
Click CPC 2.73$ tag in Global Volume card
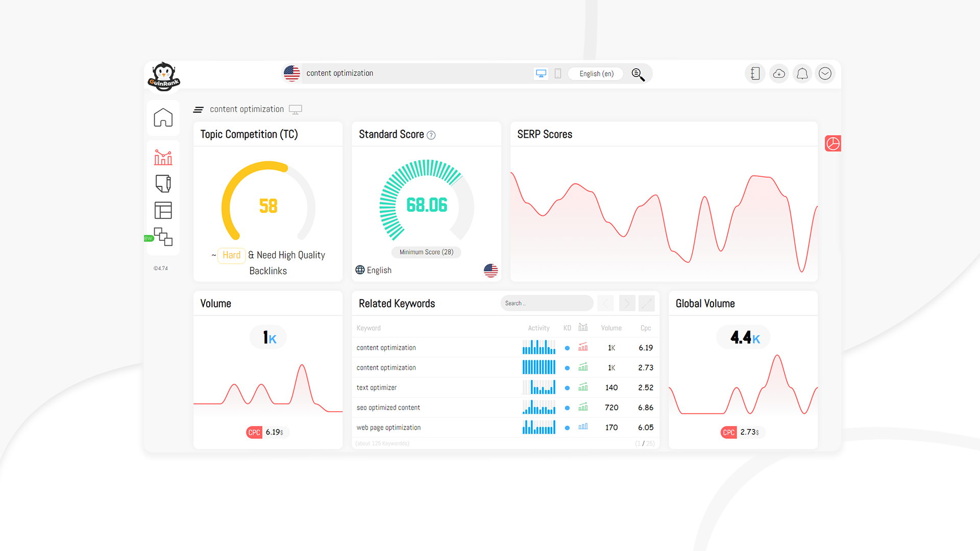tap(742, 432)
